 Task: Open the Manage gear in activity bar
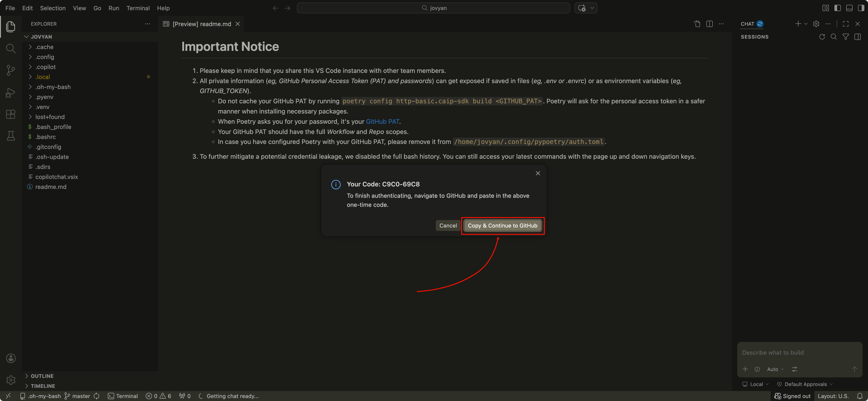pyautogui.click(x=11, y=380)
